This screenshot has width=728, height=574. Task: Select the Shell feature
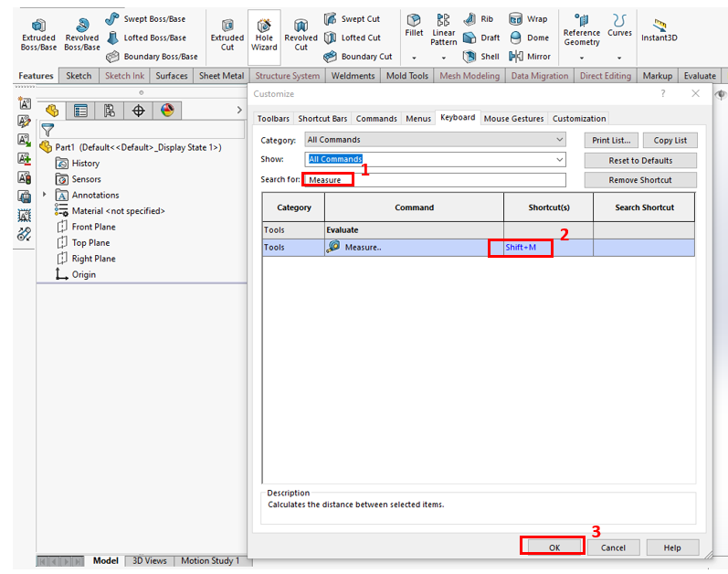click(x=481, y=57)
